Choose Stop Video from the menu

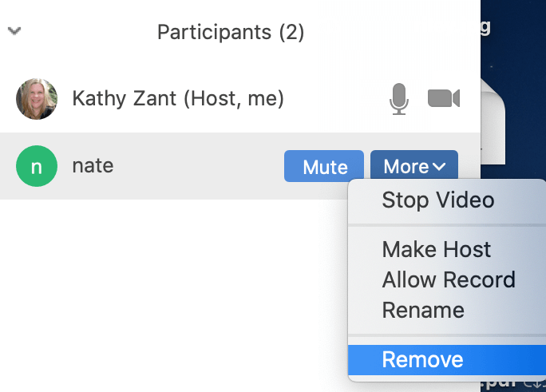[x=437, y=200]
